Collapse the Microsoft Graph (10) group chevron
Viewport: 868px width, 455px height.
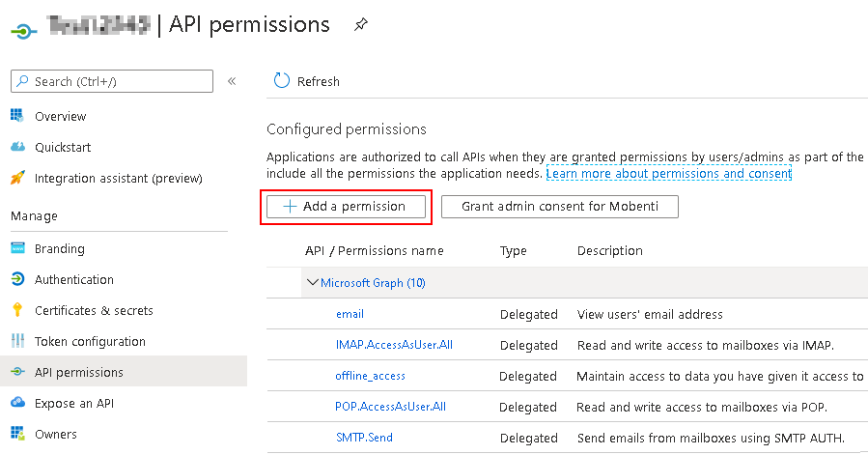(x=312, y=283)
